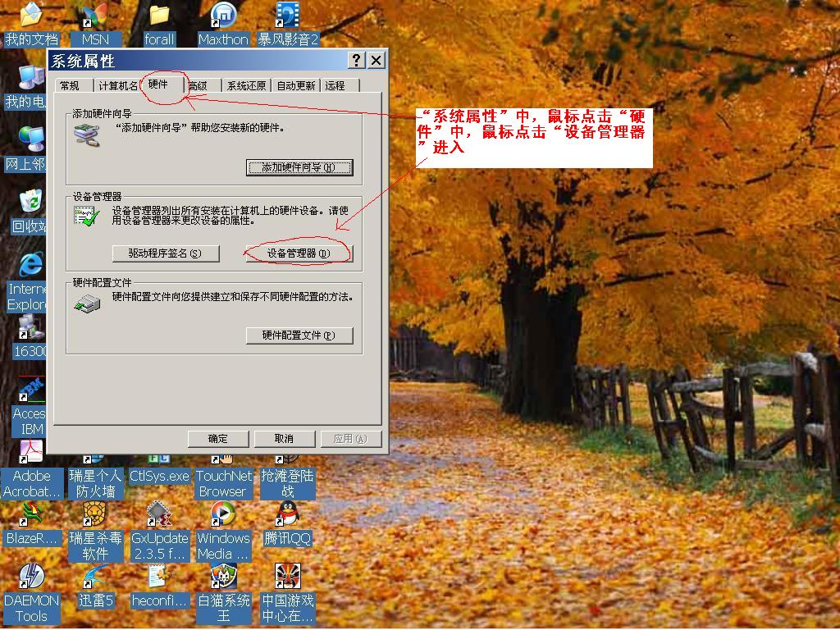The image size is (840, 630).
Task: Click the 设备管理器(D) button
Action: (299, 253)
